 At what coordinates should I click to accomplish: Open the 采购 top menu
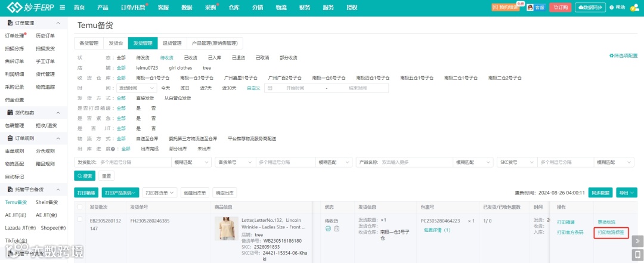pos(210,8)
